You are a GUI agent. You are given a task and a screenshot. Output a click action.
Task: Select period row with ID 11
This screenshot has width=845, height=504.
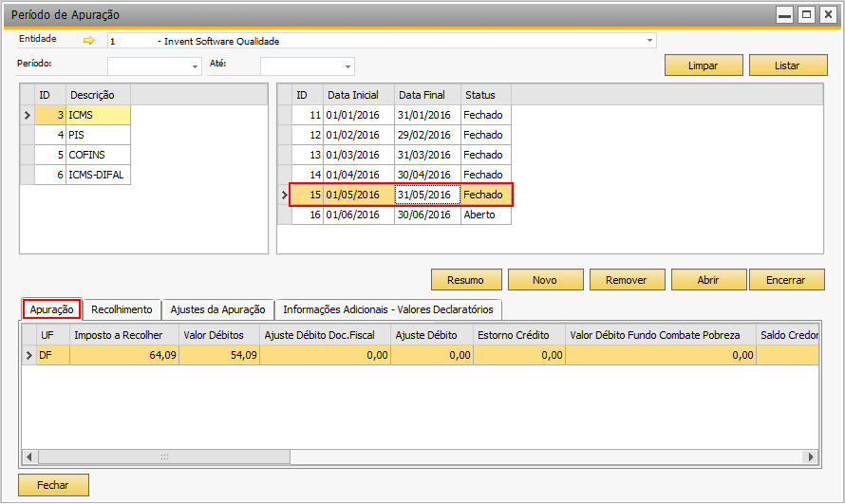401,115
